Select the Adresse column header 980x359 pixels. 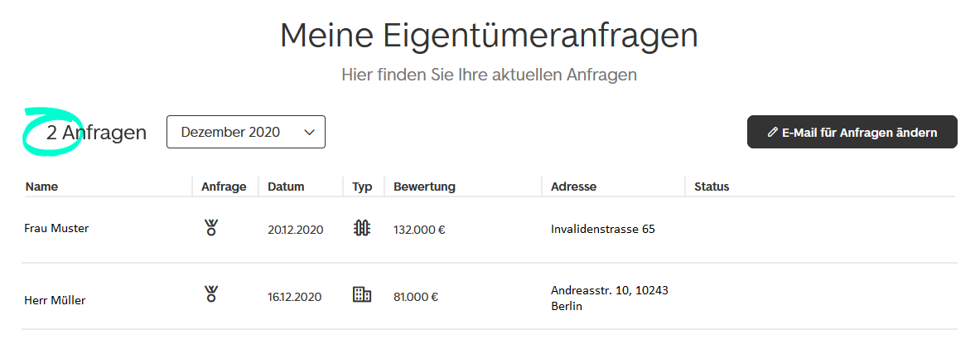[x=573, y=187]
